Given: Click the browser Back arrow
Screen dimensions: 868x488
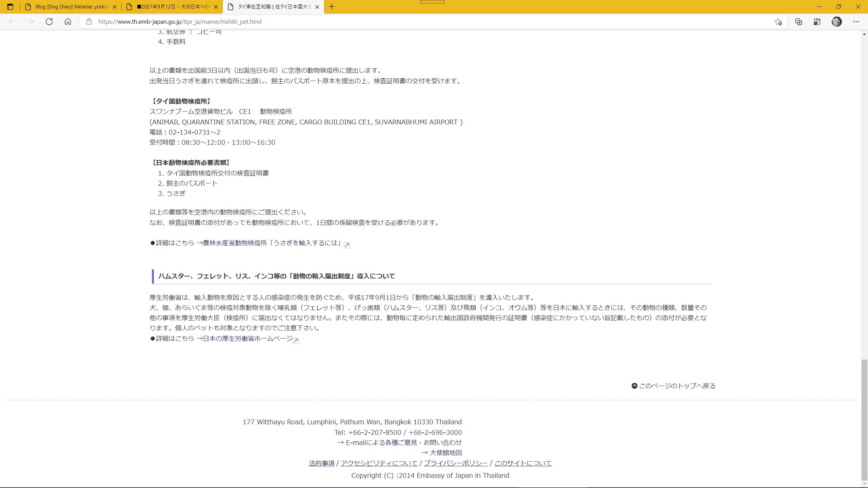Looking at the screenshot, I should point(12,22).
